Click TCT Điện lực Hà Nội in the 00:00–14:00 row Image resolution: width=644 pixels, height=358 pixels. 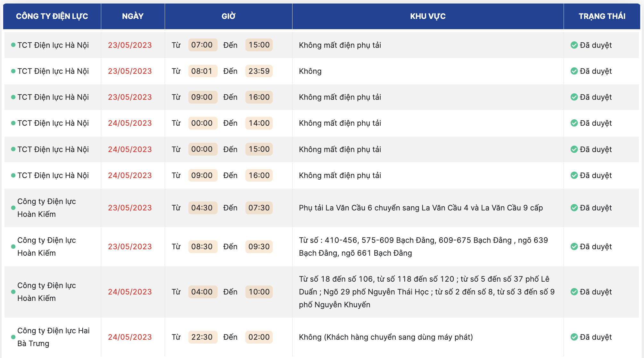point(53,123)
